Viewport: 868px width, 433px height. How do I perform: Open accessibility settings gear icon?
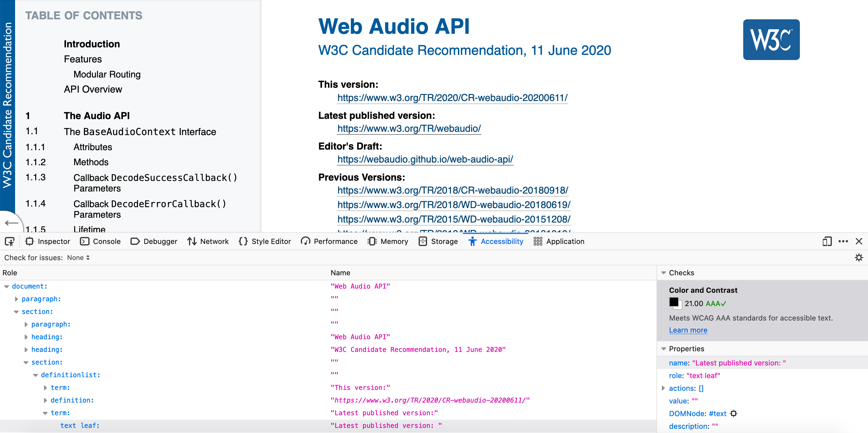point(859,258)
